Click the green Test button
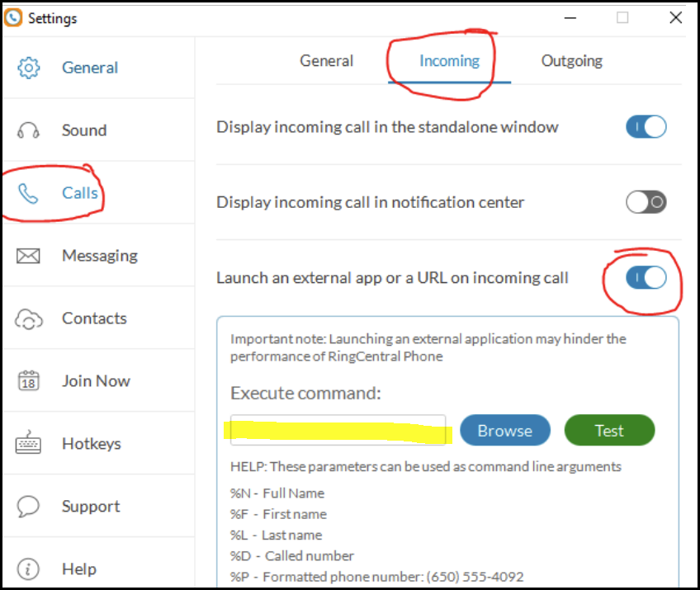700x590 pixels. pos(609,430)
